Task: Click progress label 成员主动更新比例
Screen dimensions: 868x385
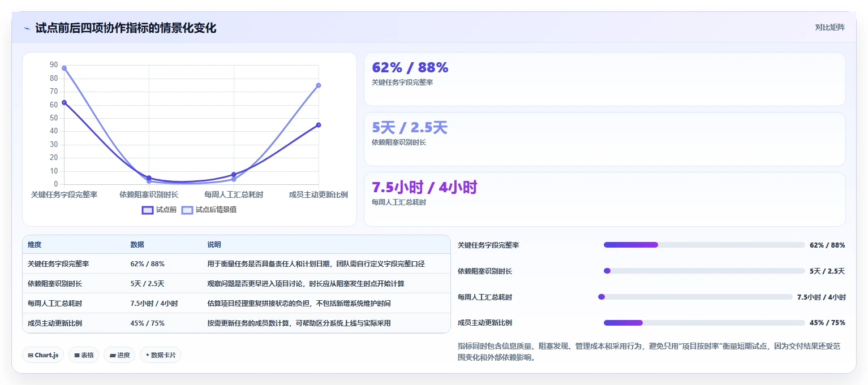Action: tap(485, 323)
